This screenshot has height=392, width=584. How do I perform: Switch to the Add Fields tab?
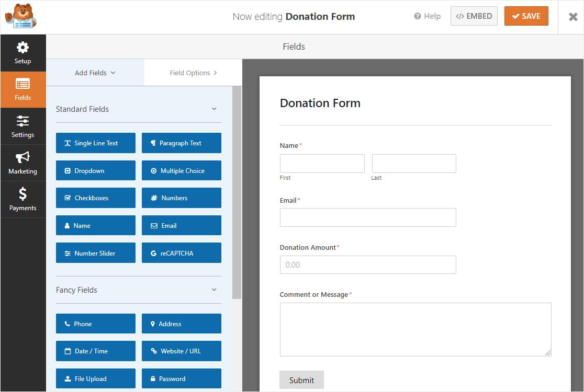click(x=95, y=73)
